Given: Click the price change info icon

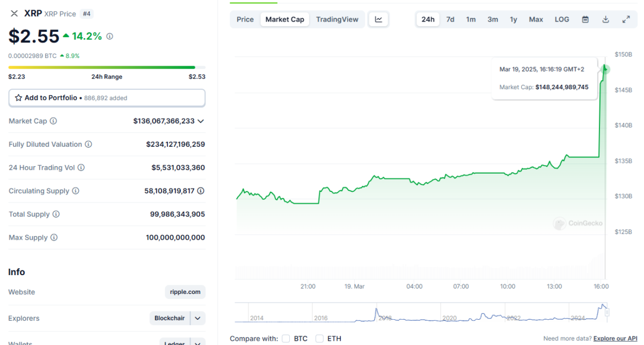Looking at the screenshot, I should [x=109, y=37].
